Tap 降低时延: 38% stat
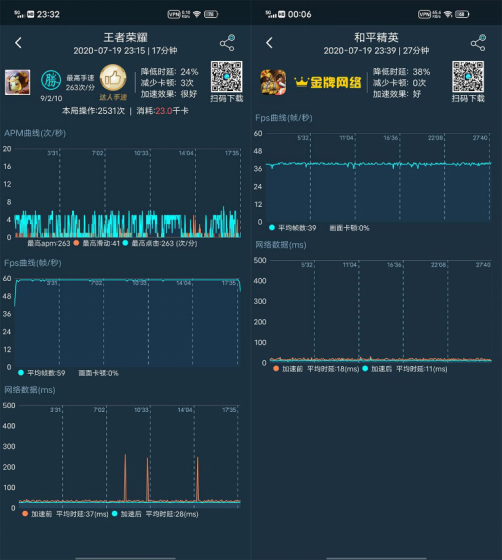Image resolution: width=502 pixels, height=560 pixels. [401, 72]
